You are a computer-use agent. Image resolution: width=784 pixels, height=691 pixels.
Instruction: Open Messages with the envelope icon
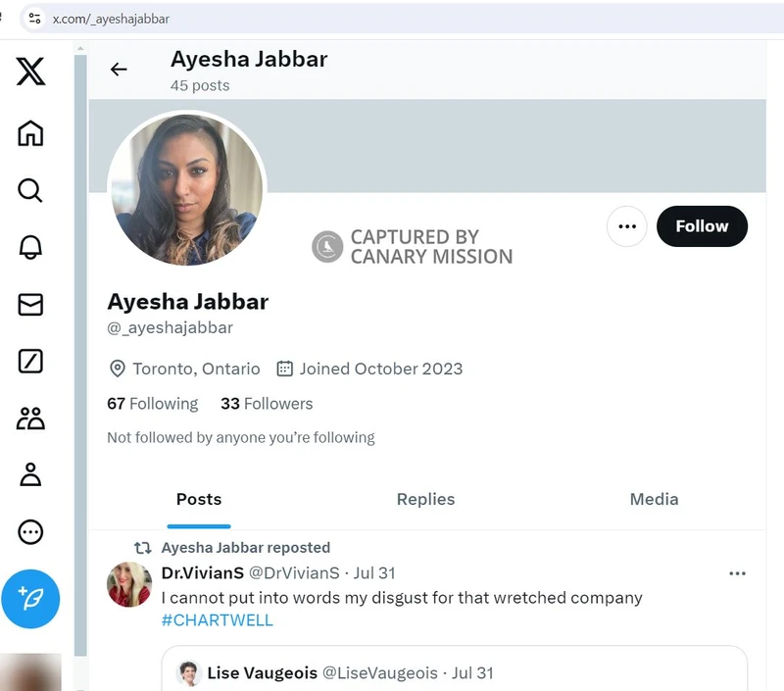[x=29, y=305]
